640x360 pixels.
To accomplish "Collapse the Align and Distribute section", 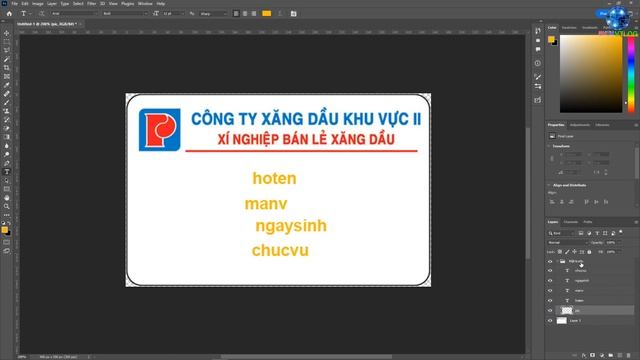I will pos(549,185).
